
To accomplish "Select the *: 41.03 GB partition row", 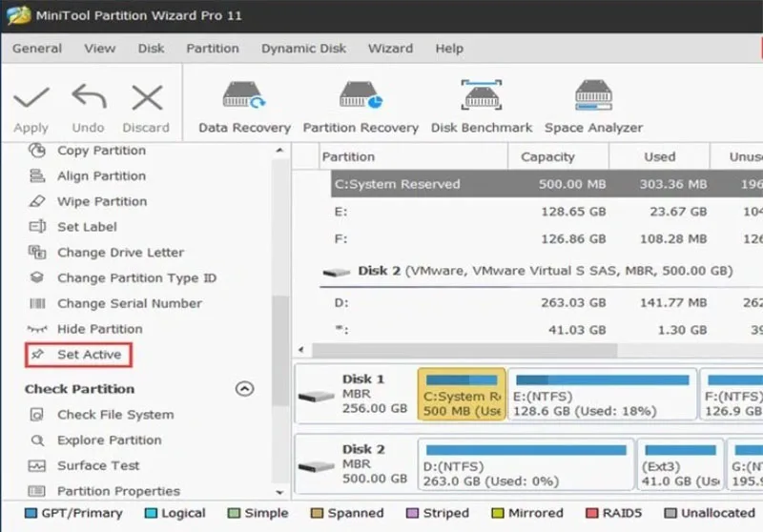I will (546, 330).
